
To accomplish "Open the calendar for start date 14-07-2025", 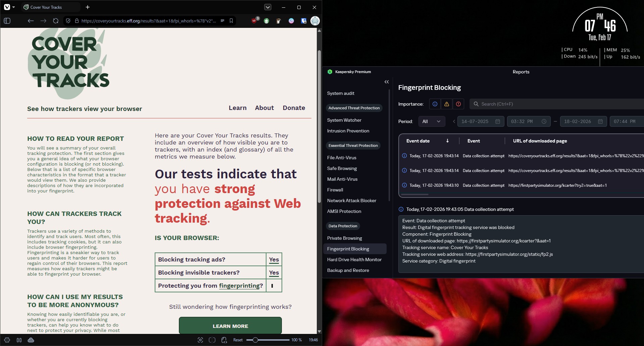I will click(x=498, y=121).
